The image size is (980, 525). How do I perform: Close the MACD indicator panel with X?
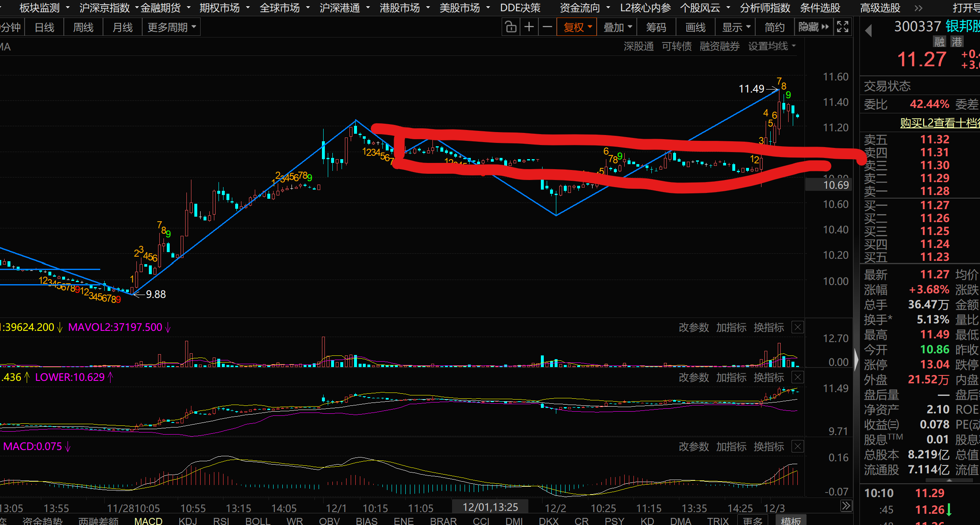(797, 447)
